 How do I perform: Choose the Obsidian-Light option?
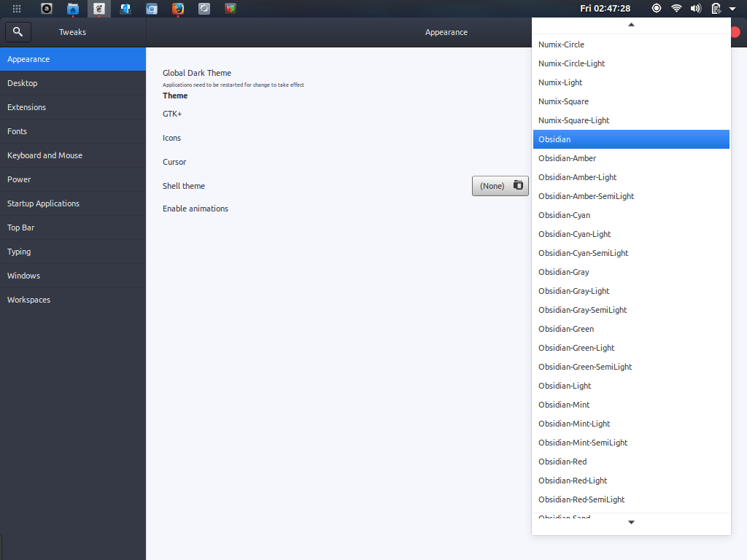pyautogui.click(x=631, y=386)
